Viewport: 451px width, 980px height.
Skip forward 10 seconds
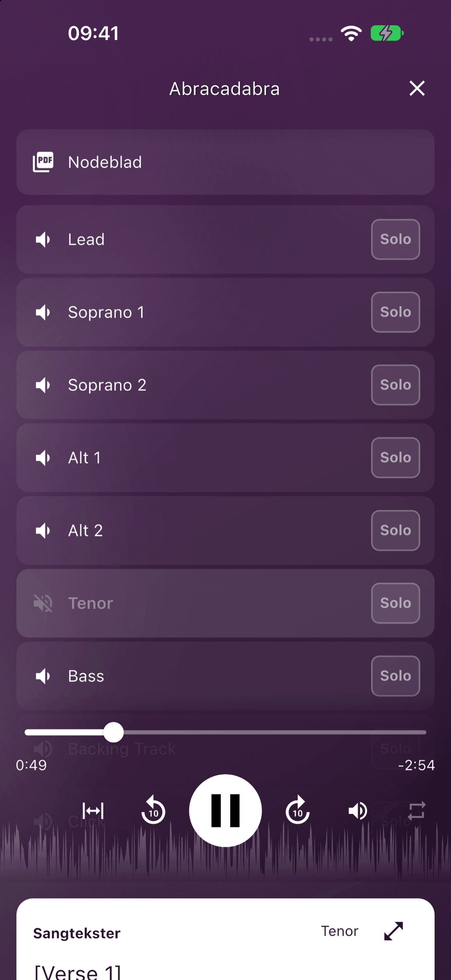tap(297, 811)
